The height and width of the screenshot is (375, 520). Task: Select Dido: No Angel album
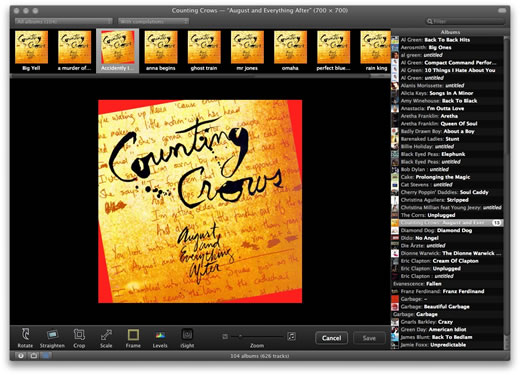click(447, 238)
